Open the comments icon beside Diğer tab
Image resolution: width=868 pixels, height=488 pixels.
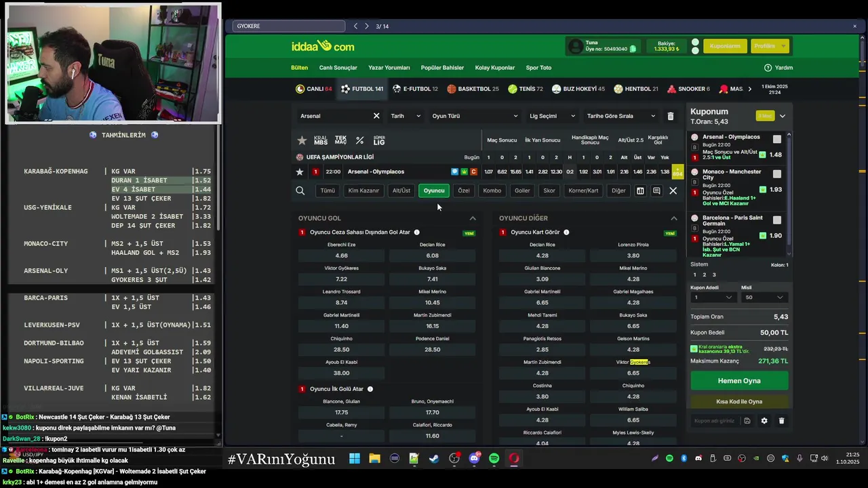click(656, 191)
